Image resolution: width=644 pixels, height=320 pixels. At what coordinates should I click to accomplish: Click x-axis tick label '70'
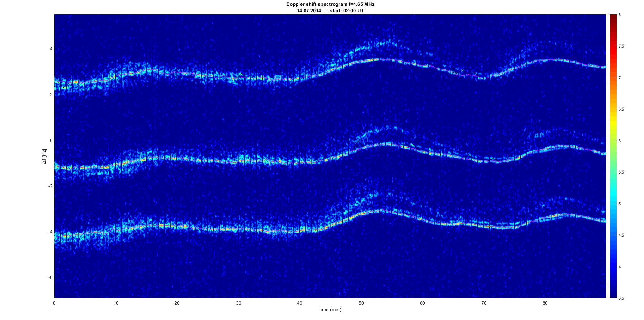coord(484,303)
